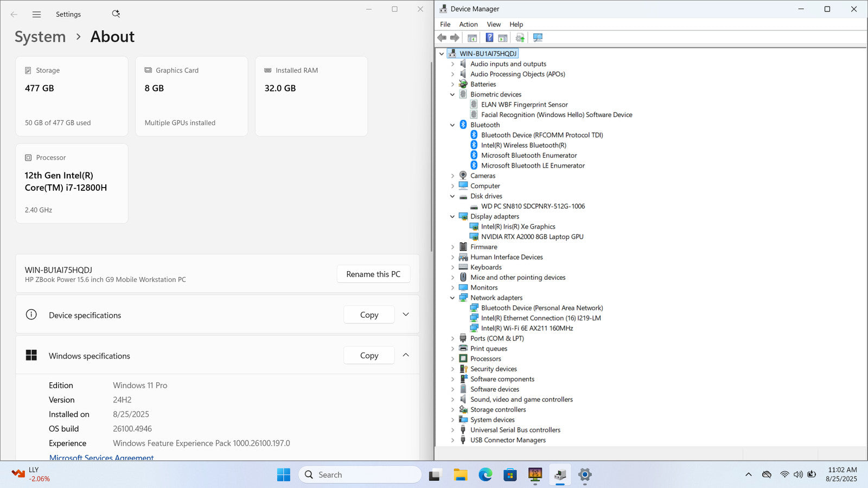The width and height of the screenshot is (868, 488).
Task: Click the Settings window vertical scrollbar
Action: [431, 156]
